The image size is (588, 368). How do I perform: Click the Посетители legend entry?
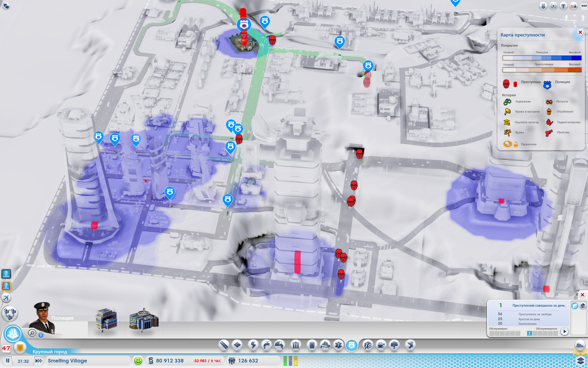520,144
